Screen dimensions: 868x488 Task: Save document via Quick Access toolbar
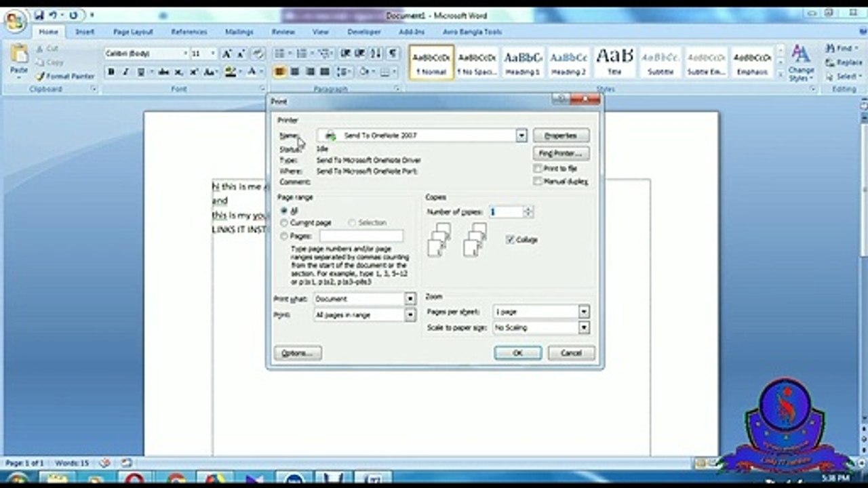tap(39, 15)
